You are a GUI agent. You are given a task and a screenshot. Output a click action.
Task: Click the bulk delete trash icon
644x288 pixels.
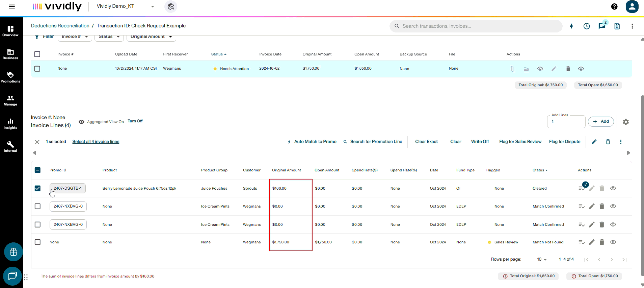608,142
